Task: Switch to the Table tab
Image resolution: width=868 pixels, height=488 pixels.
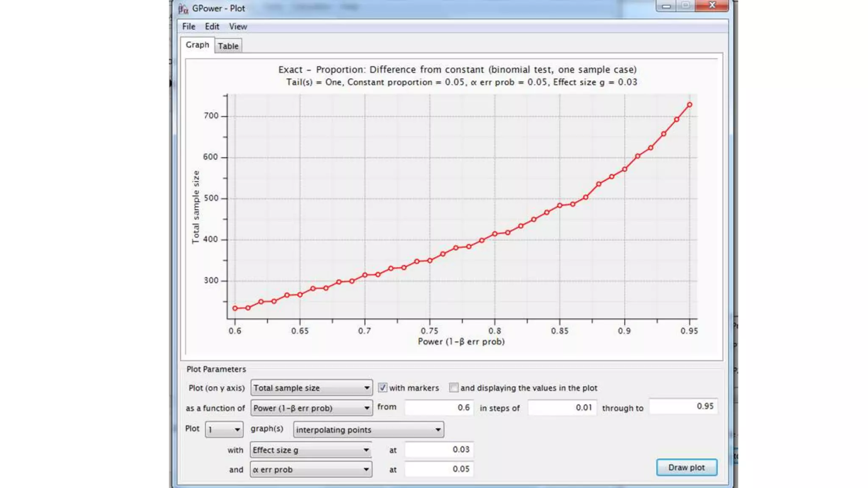Action: [228, 46]
